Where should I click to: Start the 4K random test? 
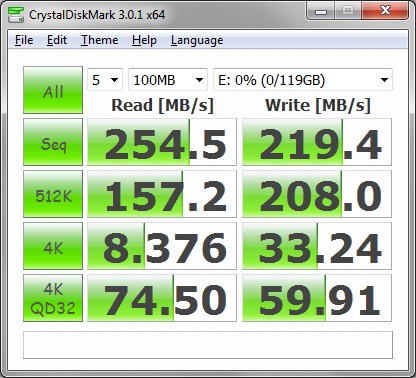[53, 246]
